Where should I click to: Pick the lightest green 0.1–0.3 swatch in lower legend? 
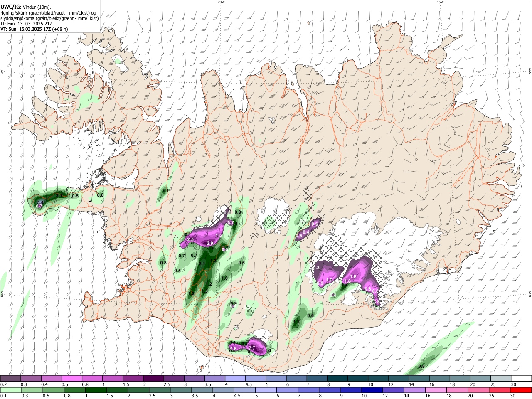click(11, 390)
